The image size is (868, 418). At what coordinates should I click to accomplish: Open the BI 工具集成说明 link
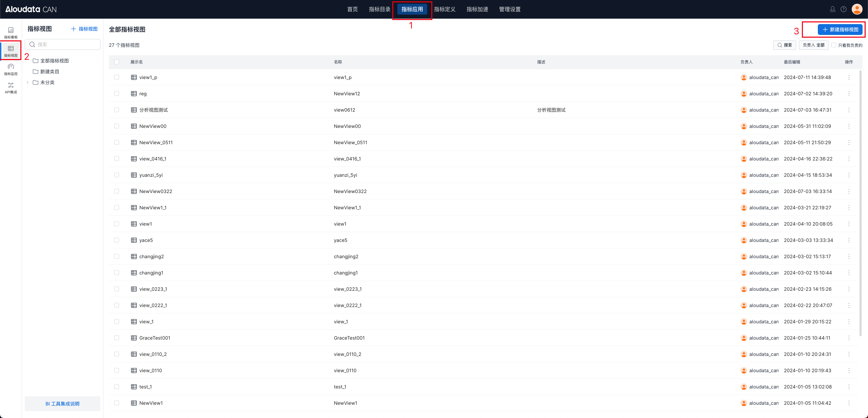62,403
